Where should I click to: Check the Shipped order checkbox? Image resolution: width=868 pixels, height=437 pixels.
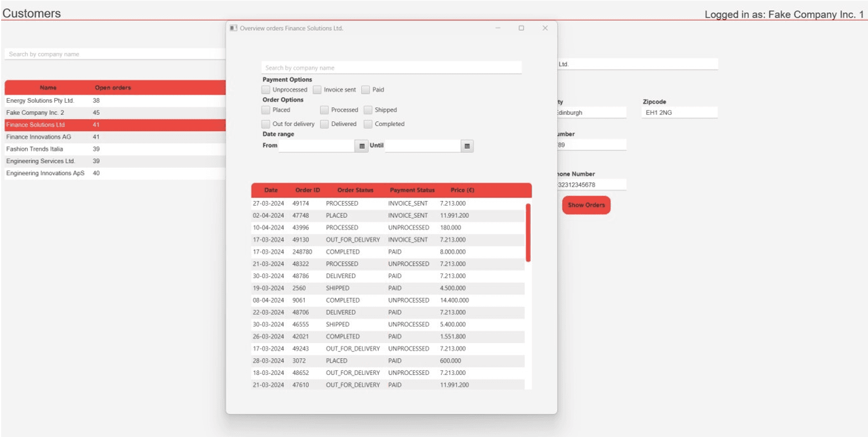pos(367,110)
